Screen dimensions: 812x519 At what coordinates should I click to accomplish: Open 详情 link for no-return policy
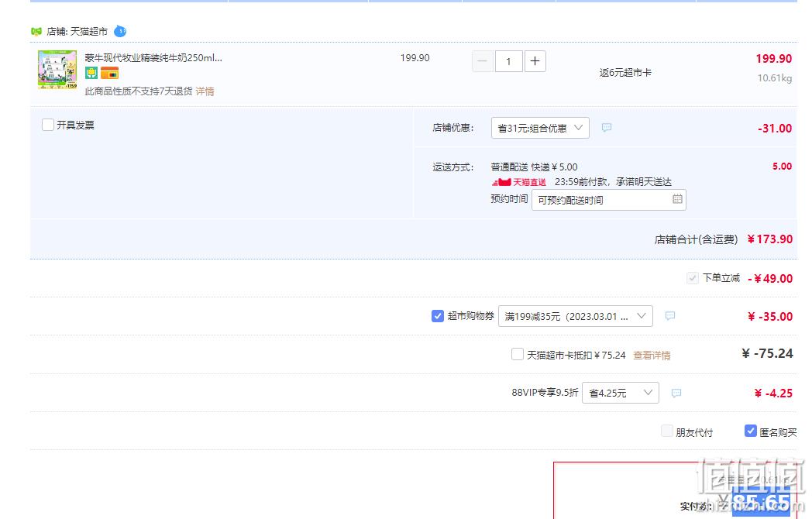click(x=205, y=91)
